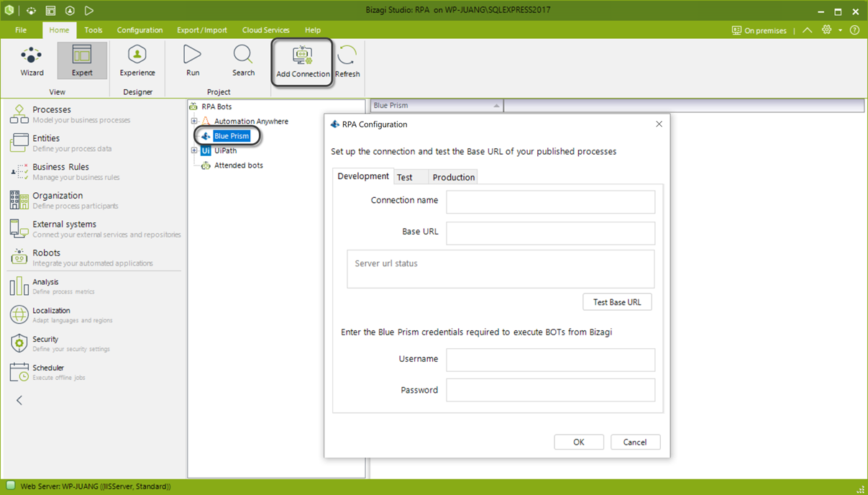Confirm the dialog with OK
The image size is (868, 495).
tap(579, 442)
